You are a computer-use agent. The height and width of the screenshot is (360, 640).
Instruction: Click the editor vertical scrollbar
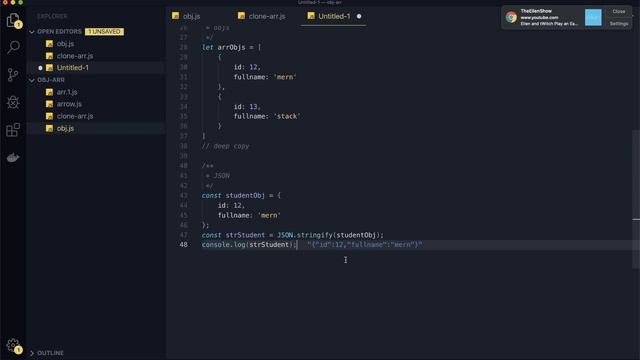(x=636, y=199)
